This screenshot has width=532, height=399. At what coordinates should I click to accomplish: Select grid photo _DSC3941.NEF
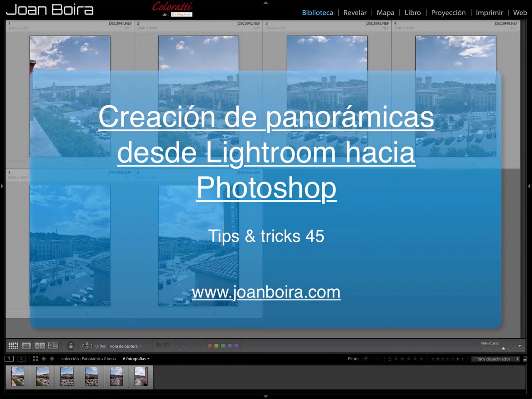(70, 96)
